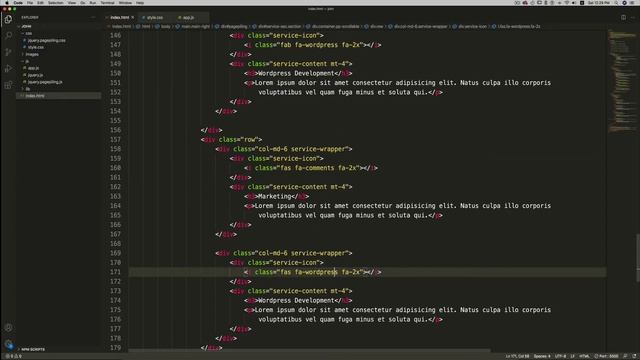Image resolution: width=640 pixels, height=360 pixels.
Task: Click the date and time in menu bar
Action: coord(599,3)
